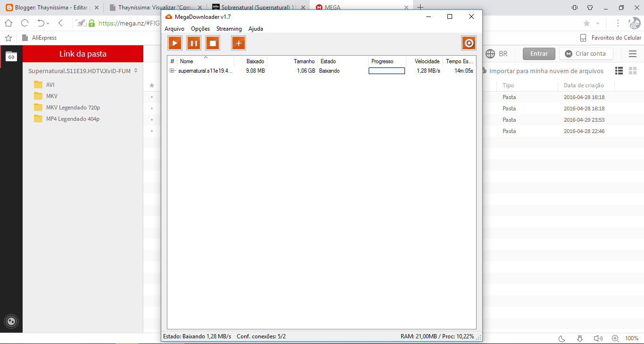Screen dimensions: 644x344
Task: Click the browser undo restore icon
Action: (41, 23)
